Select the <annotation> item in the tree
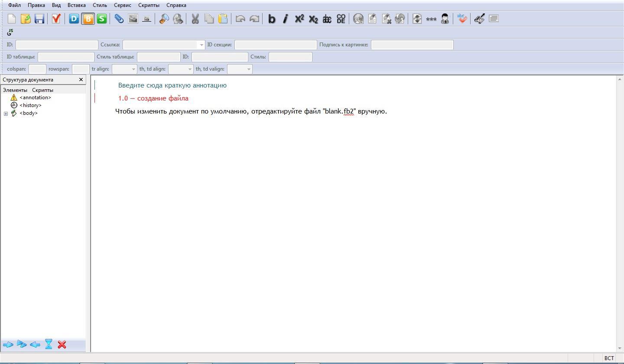The width and height of the screenshot is (624, 364). (35, 97)
